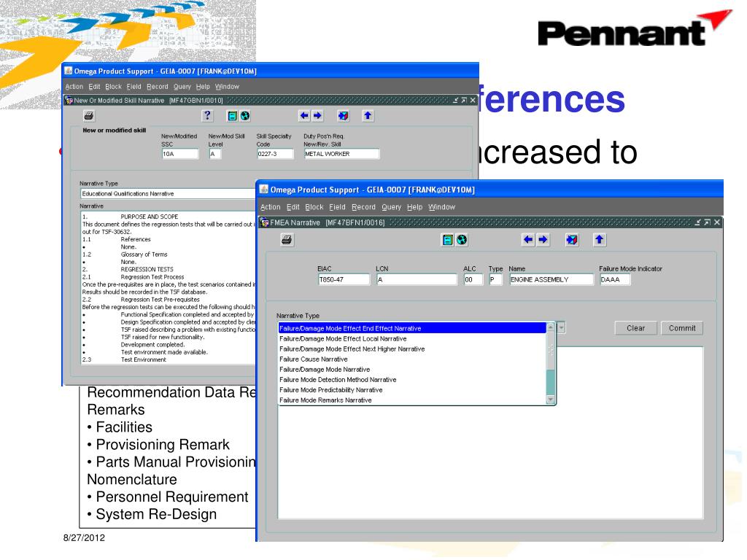747x560 pixels.
Task: Open Action menu in Skill Narrative window
Action: pos(74,87)
